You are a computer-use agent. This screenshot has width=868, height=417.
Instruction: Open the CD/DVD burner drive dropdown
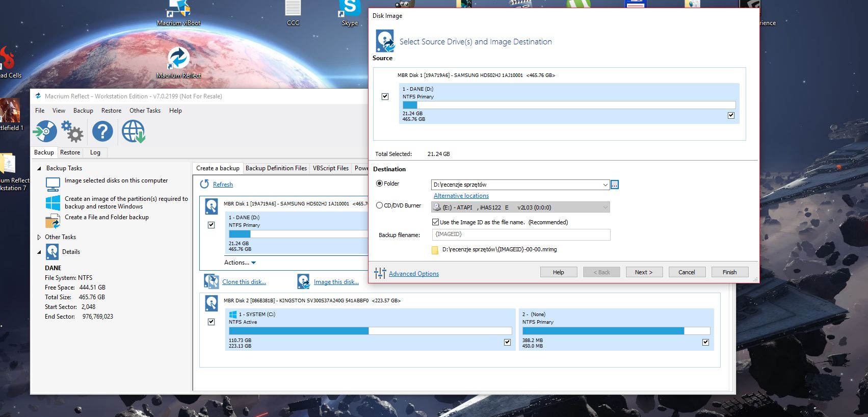pyautogui.click(x=605, y=207)
